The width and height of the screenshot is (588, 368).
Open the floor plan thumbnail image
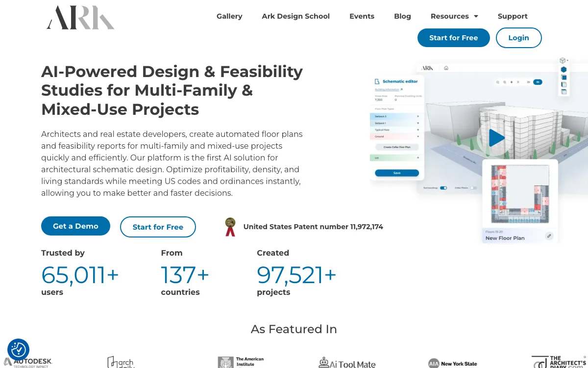pos(520,194)
